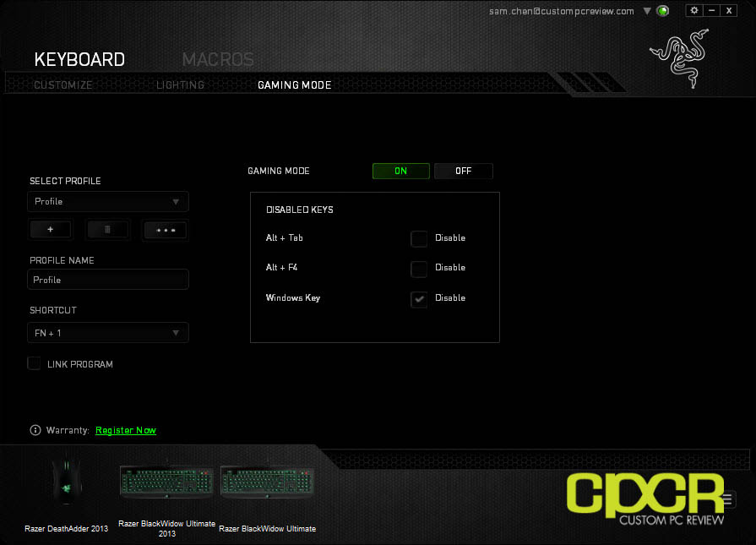
Task: Click the Gaming Mode label beside ON
Action: [279, 171]
